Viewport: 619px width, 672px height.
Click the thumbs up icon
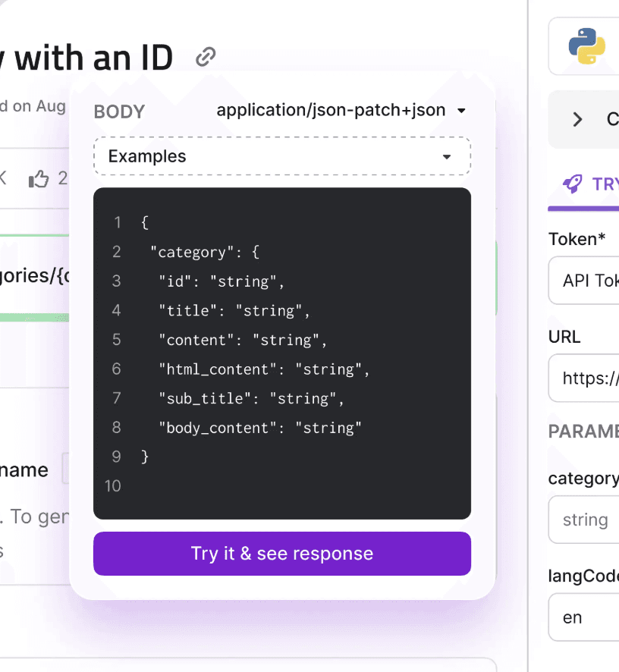(39, 179)
